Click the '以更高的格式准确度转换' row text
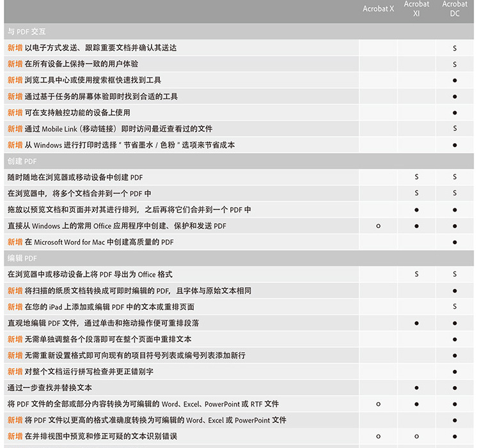Screen dimensions: 479x448 pos(155,421)
